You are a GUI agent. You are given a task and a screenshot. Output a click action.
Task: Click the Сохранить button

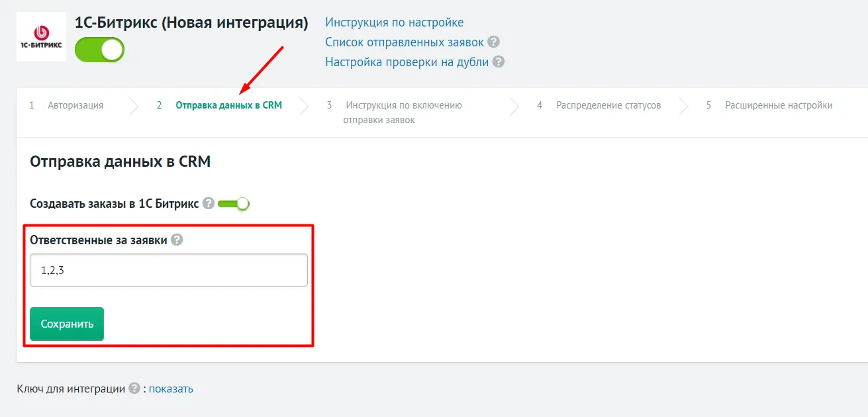click(67, 324)
